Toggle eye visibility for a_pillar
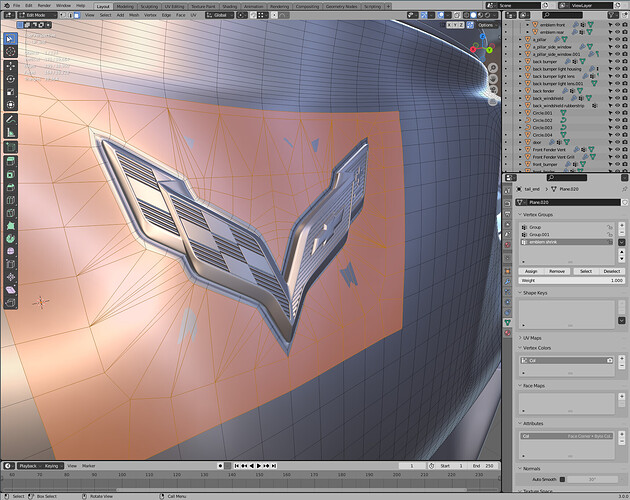 tap(618, 39)
